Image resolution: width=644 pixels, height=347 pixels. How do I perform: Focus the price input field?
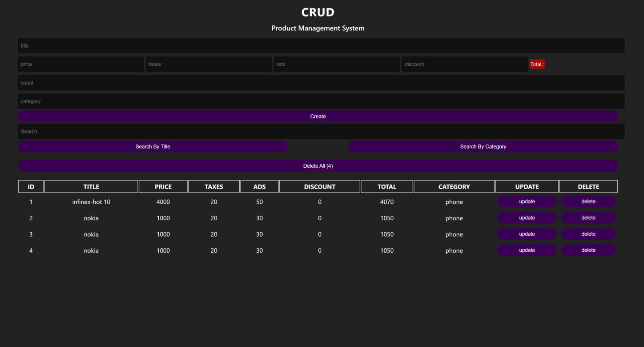[81, 64]
